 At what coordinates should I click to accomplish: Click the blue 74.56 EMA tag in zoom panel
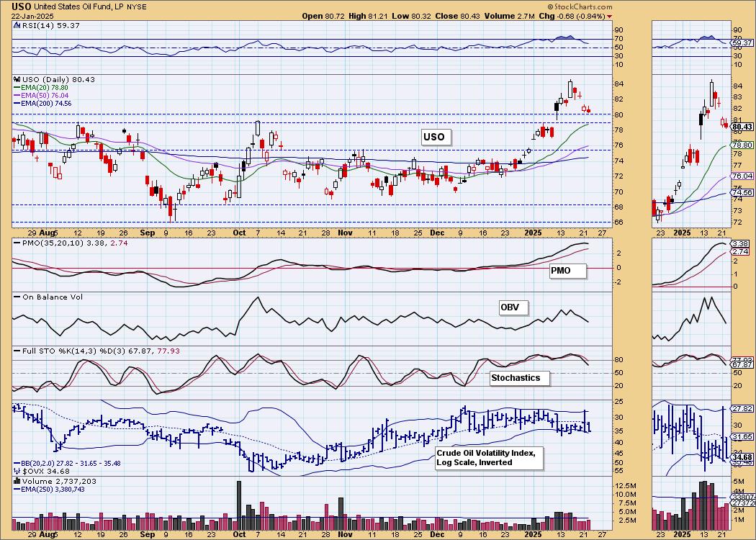pyautogui.click(x=742, y=192)
